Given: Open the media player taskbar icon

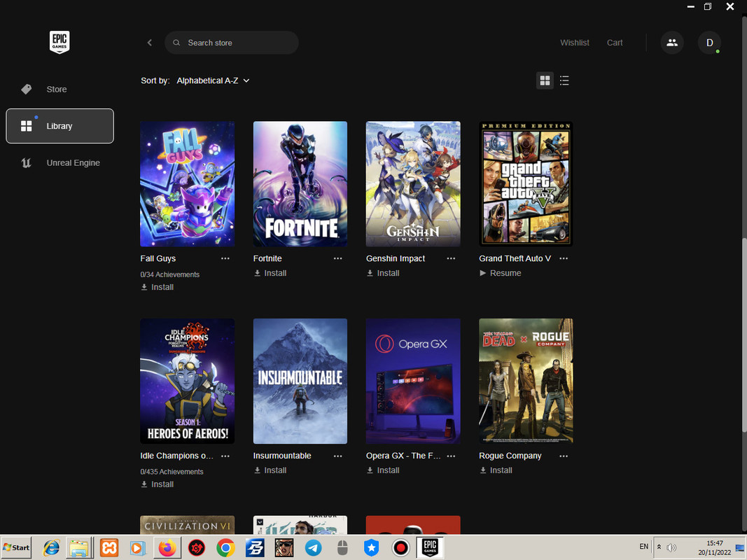Looking at the screenshot, I should pos(138,548).
